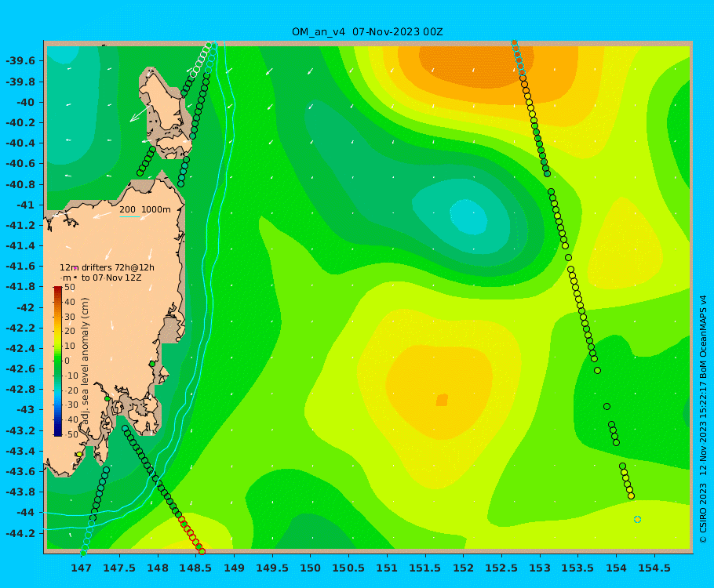Click the yellow dot on Tasmania's southwest coast
Image resolution: width=714 pixels, height=588 pixels.
pos(79,454)
